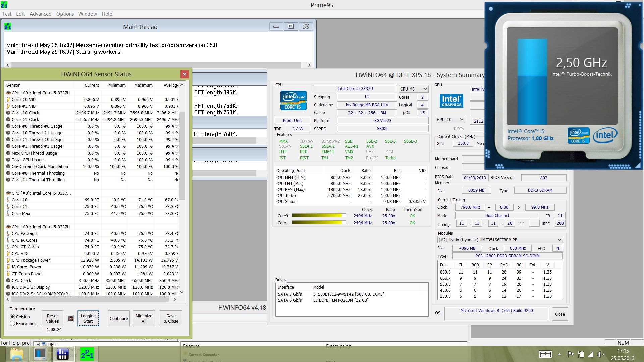Click the Core0 clock usage bar
Image resolution: width=644 pixels, height=362 pixels.
click(319, 216)
